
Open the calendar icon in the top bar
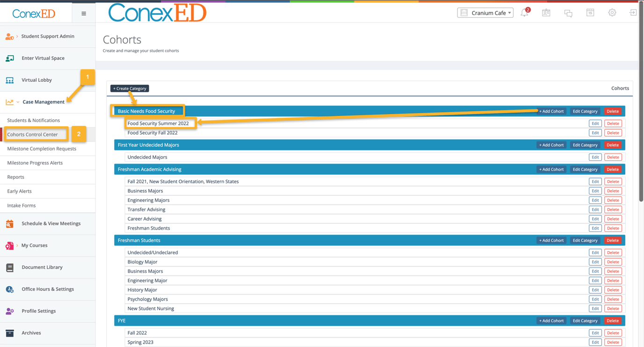(x=590, y=13)
